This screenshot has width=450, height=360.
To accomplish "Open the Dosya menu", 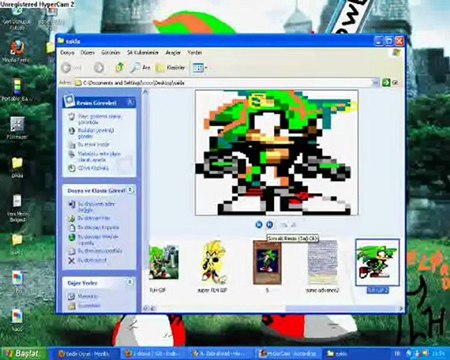I will tap(67, 52).
